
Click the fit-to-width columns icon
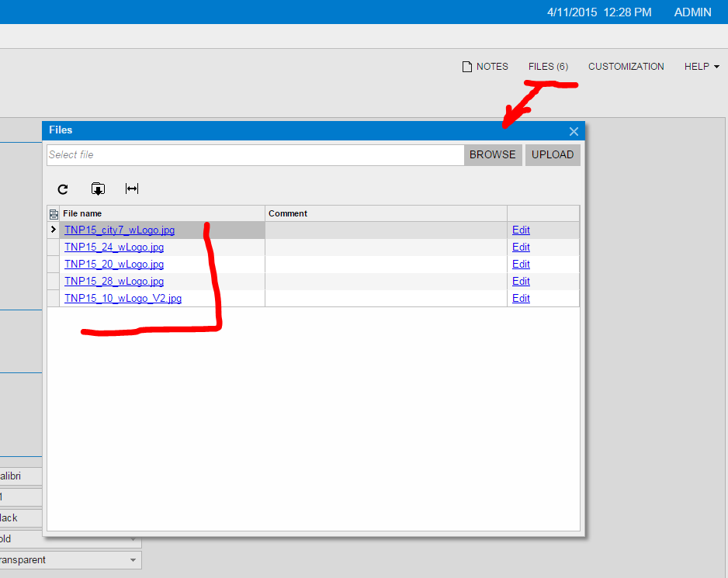click(132, 189)
